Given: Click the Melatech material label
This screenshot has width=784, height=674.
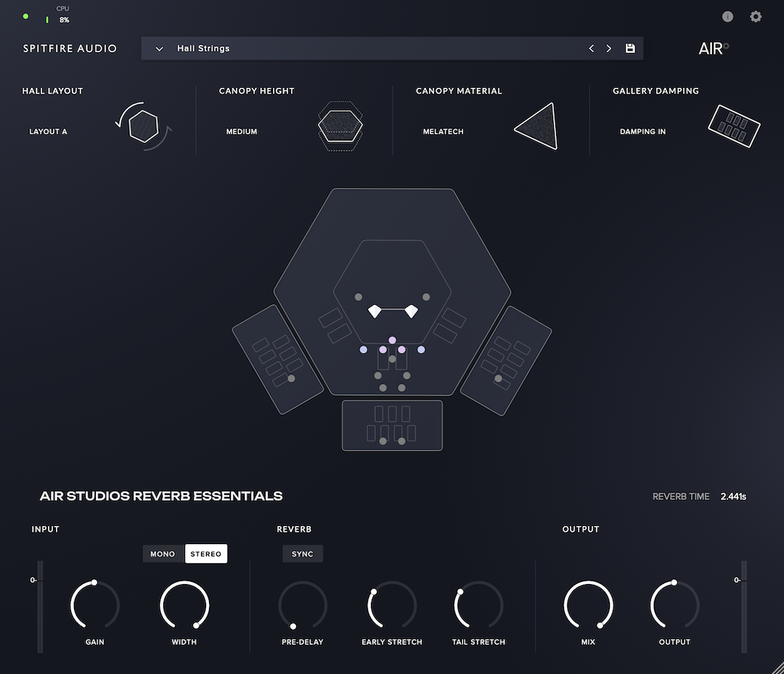Looking at the screenshot, I should (443, 132).
